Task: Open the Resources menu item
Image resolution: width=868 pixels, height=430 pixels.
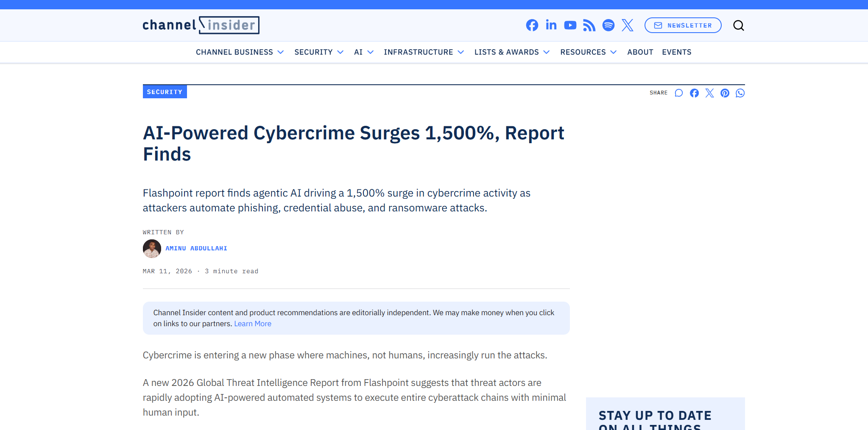Action: tap(583, 52)
